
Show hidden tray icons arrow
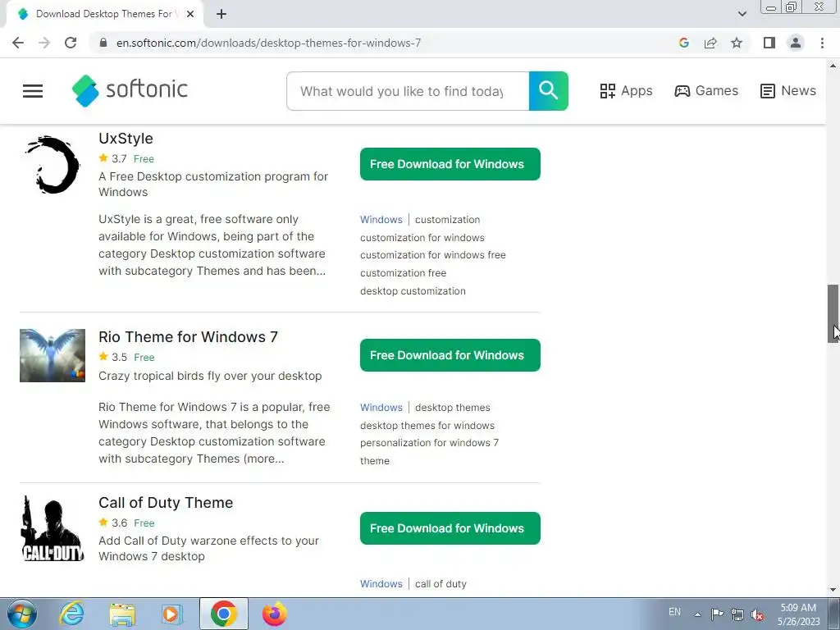click(697, 614)
